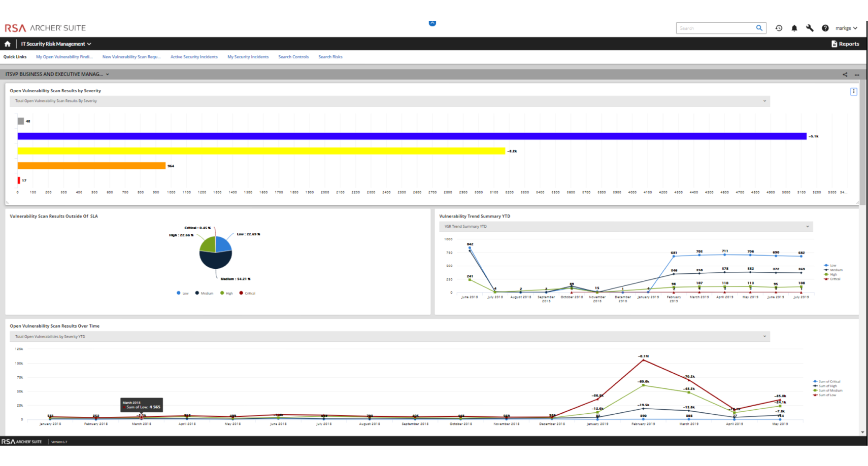
Task: Click the red 17 severity bar
Action: click(x=19, y=180)
